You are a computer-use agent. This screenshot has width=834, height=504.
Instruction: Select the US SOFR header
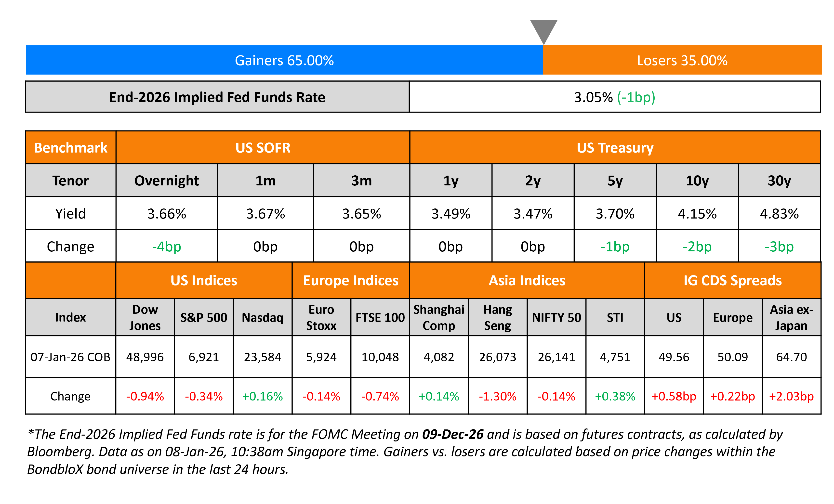pyautogui.click(x=263, y=148)
